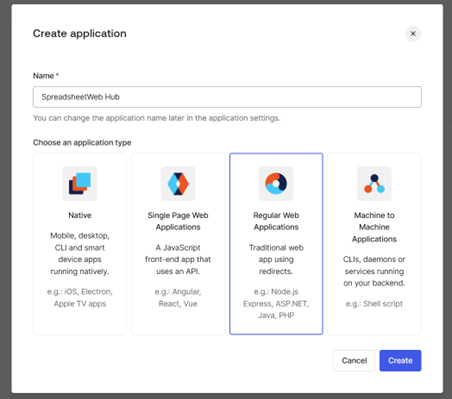Close the Create application dialog

[413, 34]
